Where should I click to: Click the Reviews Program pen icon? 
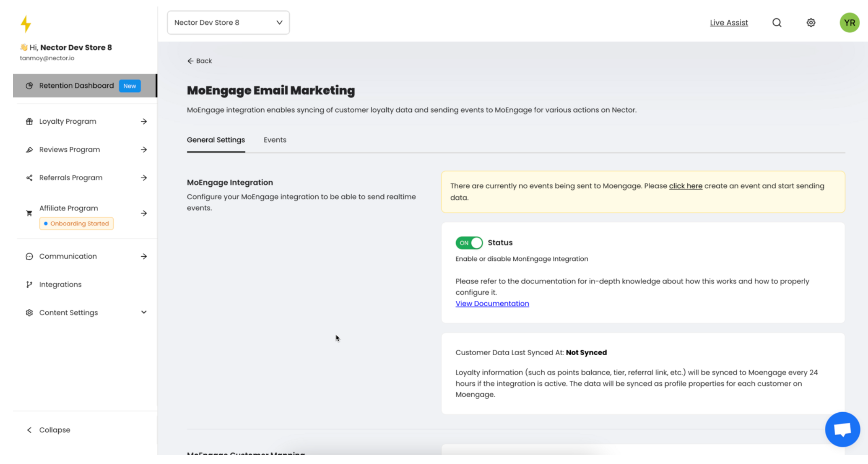coord(29,150)
